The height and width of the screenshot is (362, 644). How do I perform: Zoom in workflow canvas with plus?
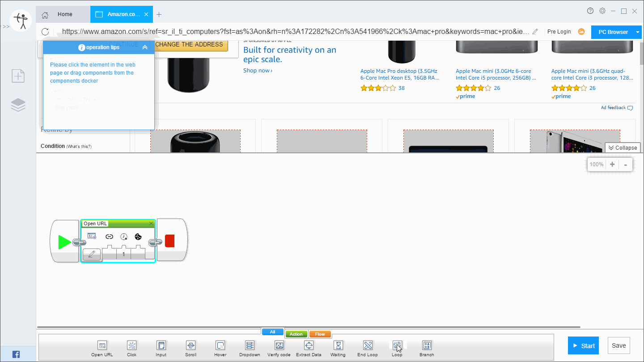tap(612, 164)
